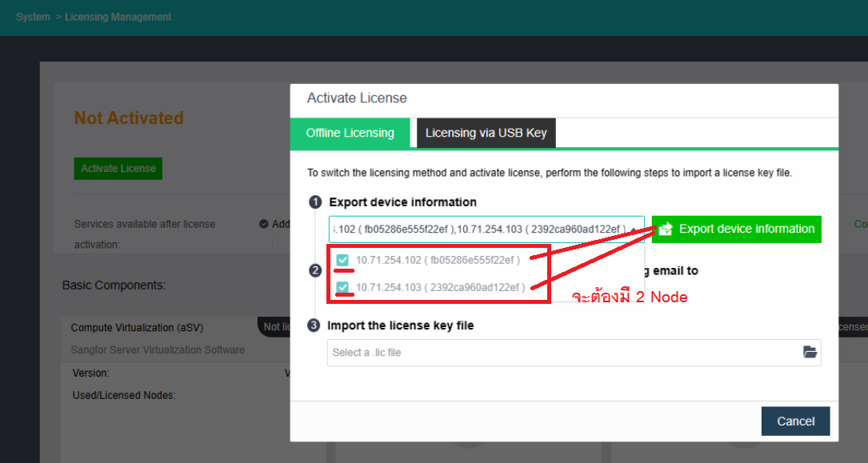This screenshot has width=868, height=463.
Task: Switch to the Licensing via USB Key tab
Action: pos(486,133)
